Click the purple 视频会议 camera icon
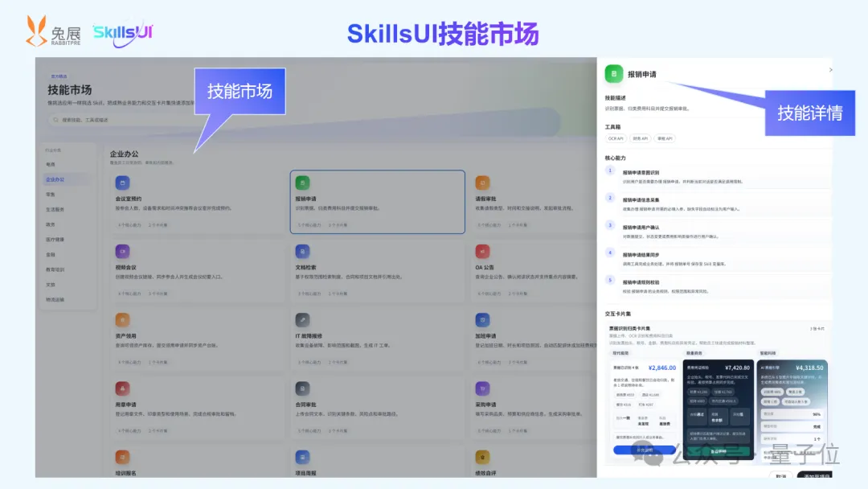 point(122,252)
